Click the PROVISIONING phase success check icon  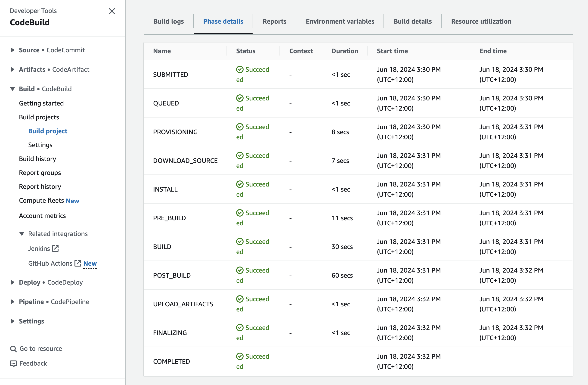click(240, 127)
